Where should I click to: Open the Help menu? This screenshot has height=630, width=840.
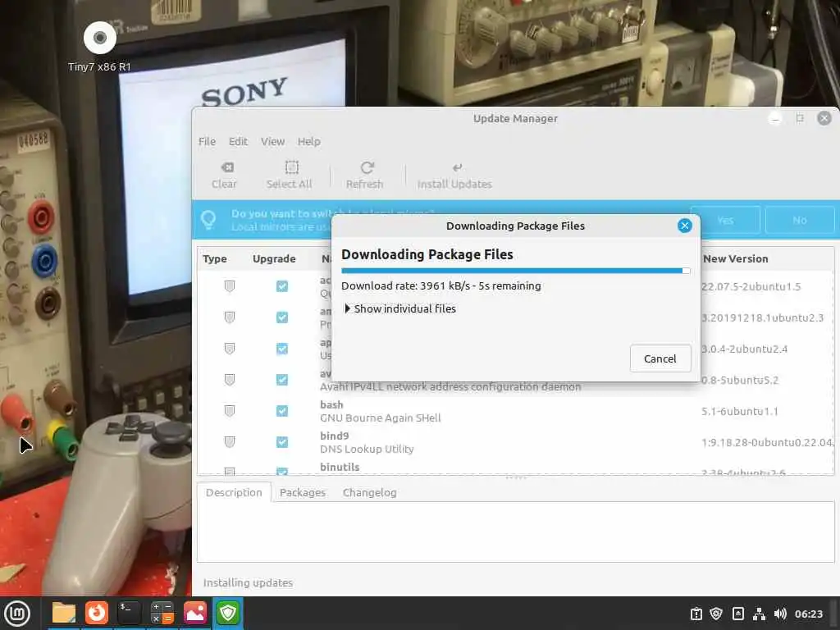(x=309, y=141)
